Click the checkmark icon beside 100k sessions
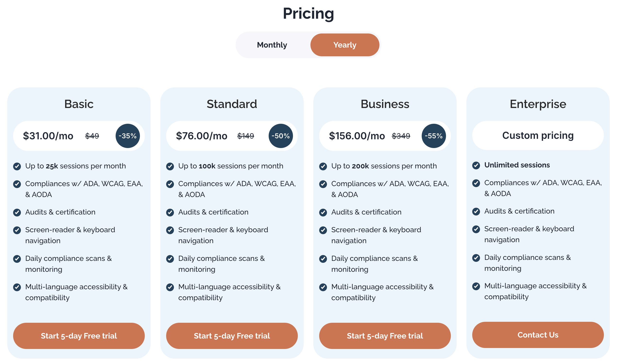 point(170,166)
